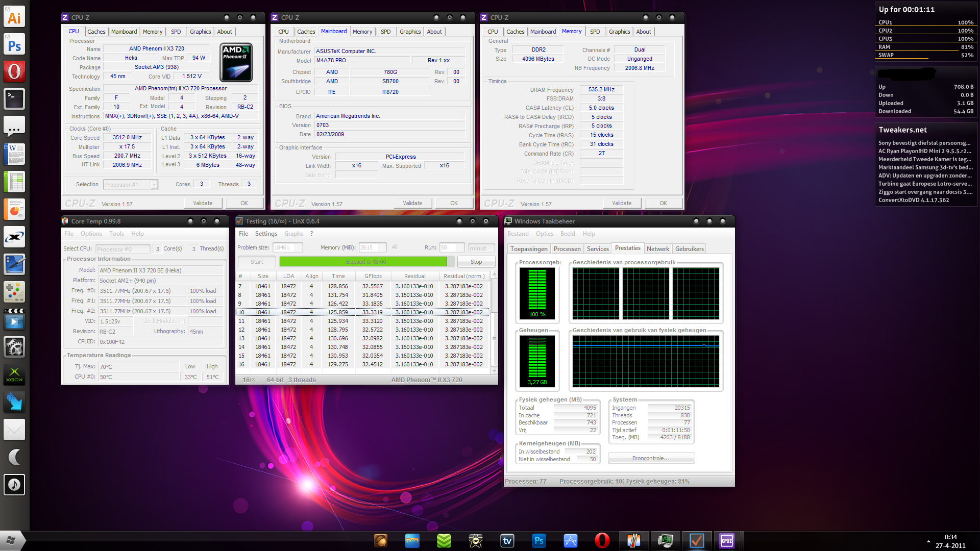Open the Processor #1 selection dropdown in CPU-Z
Image resolution: width=980 pixels, height=551 pixels.
click(x=131, y=185)
